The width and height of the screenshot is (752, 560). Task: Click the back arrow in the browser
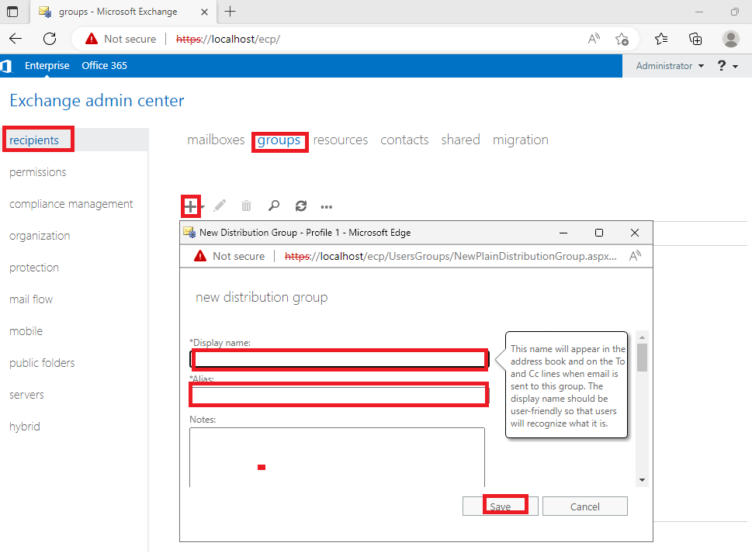pos(15,38)
